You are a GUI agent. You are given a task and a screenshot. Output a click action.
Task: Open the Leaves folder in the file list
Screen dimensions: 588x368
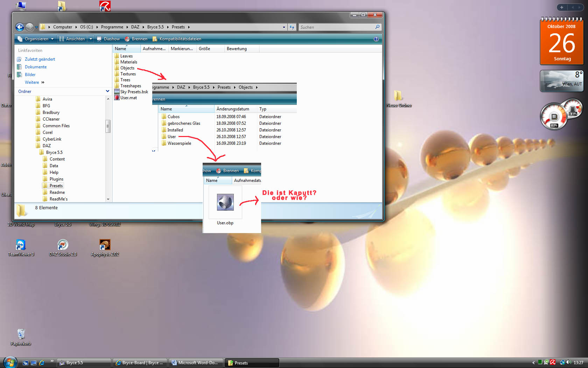pos(124,56)
